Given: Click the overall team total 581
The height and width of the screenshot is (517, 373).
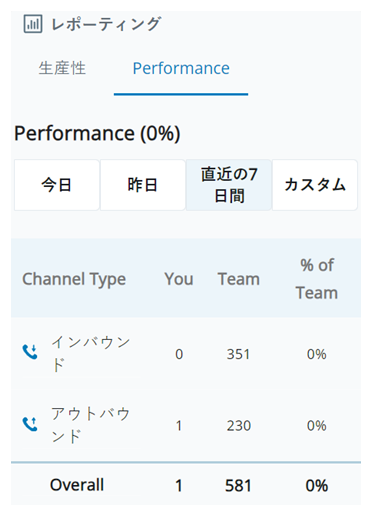Looking at the screenshot, I should pyautogui.click(x=238, y=485).
